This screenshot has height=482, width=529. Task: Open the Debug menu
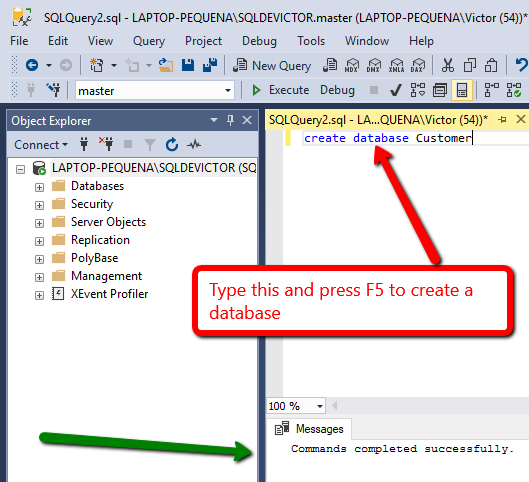(259, 41)
